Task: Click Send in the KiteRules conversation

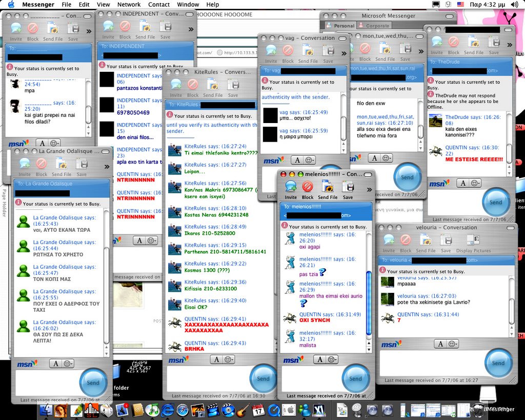Action: [x=263, y=378]
